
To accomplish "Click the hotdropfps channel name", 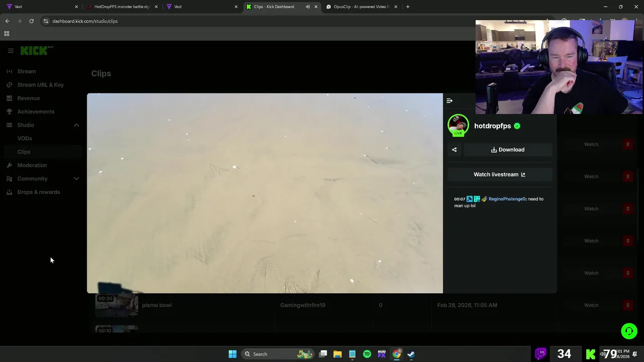I will (493, 126).
